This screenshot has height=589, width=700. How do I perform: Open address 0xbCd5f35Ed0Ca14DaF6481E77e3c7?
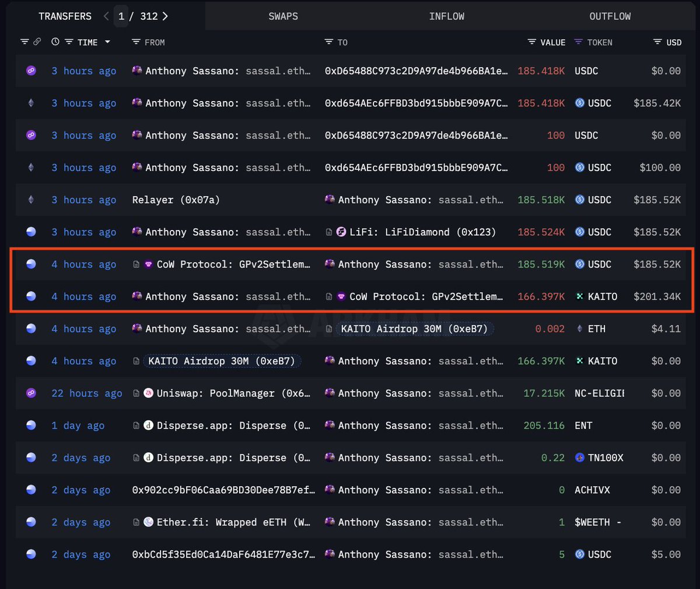(223, 555)
